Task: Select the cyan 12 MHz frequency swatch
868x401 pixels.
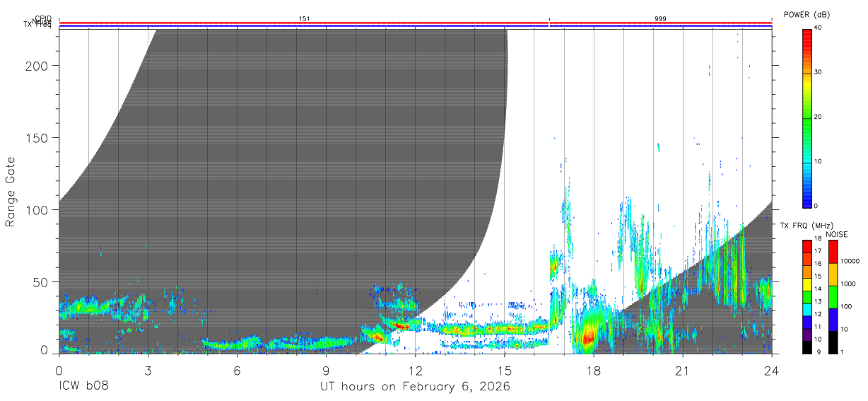Action: 807,310
